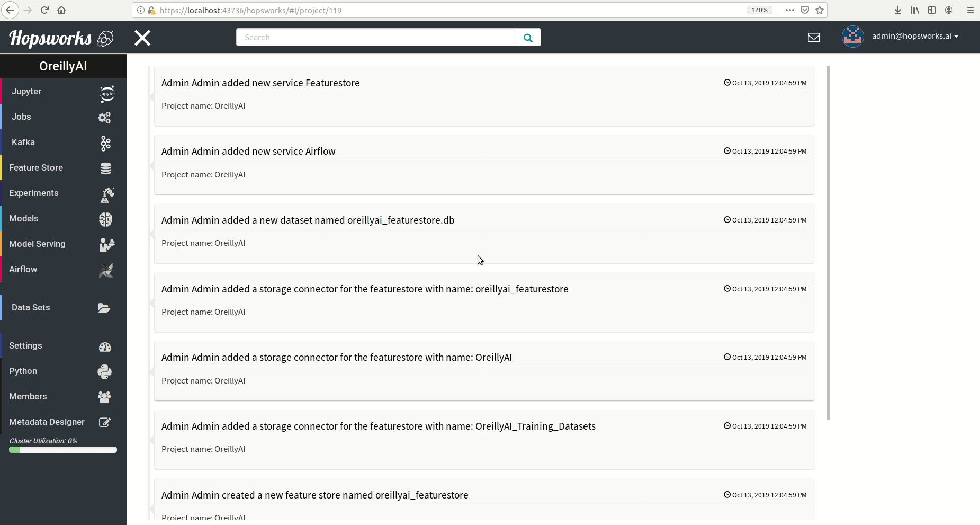
Task: Open the messages envelope icon
Action: coord(814,38)
